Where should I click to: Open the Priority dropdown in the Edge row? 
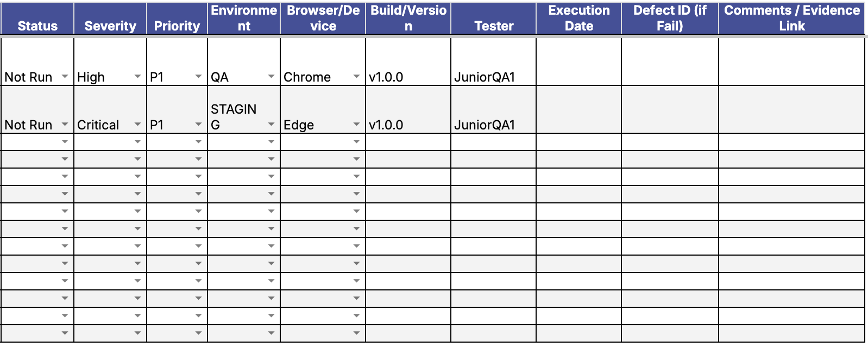pos(198,125)
